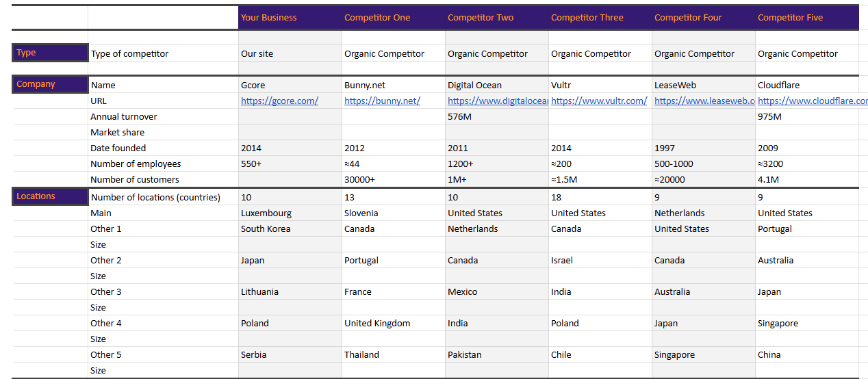This screenshot has width=868, height=379.
Task: Select the 'Pakistan' cell
Action: tap(497, 355)
